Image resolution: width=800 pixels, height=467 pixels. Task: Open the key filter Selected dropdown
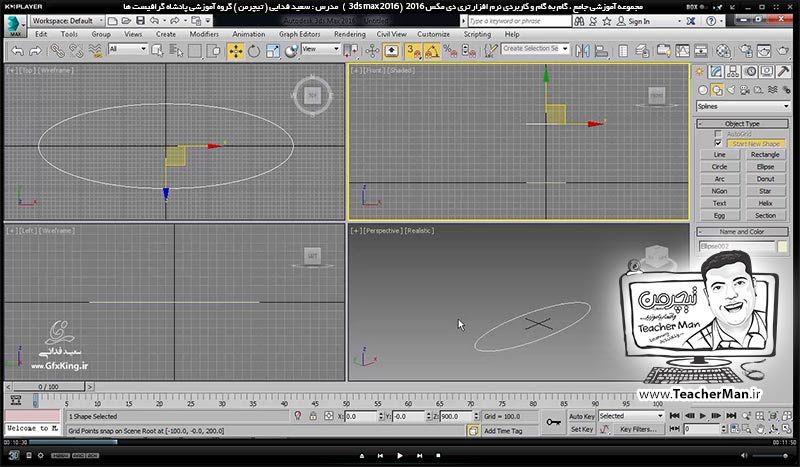coord(631,416)
